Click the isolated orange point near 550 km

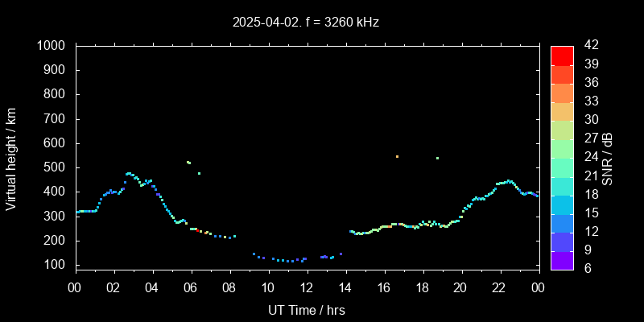(x=397, y=156)
